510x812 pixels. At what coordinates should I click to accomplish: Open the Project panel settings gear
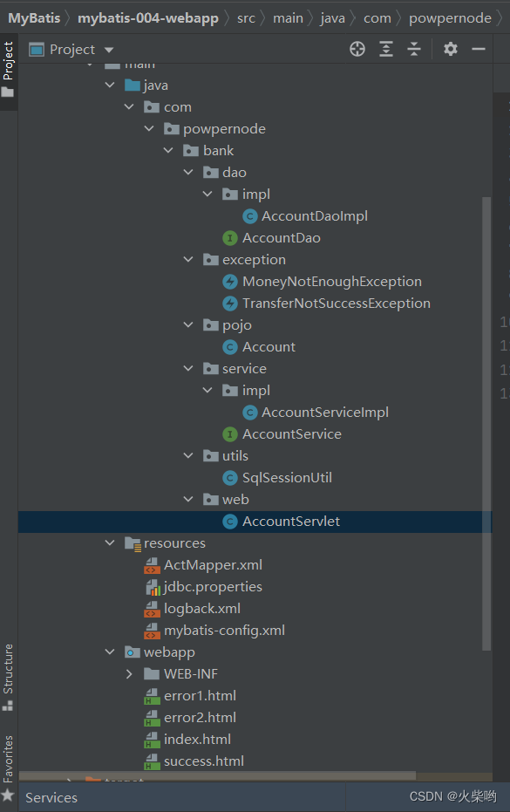tap(451, 49)
